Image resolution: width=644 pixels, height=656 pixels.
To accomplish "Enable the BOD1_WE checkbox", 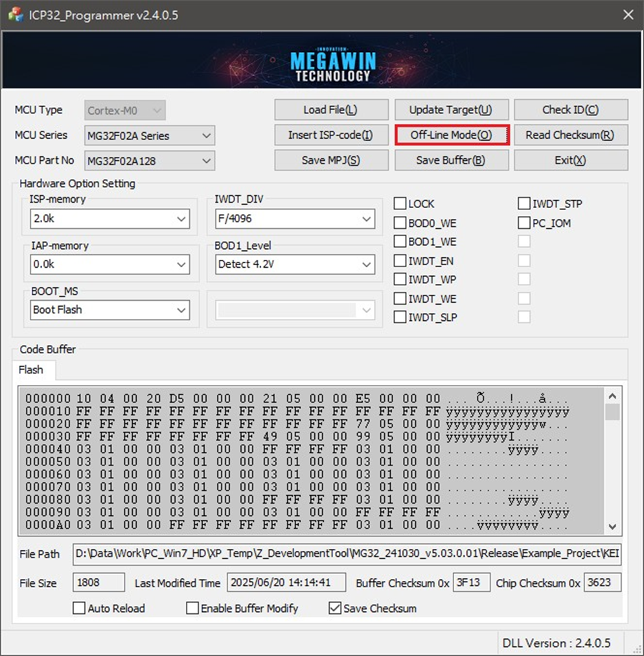I will (x=400, y=241).
